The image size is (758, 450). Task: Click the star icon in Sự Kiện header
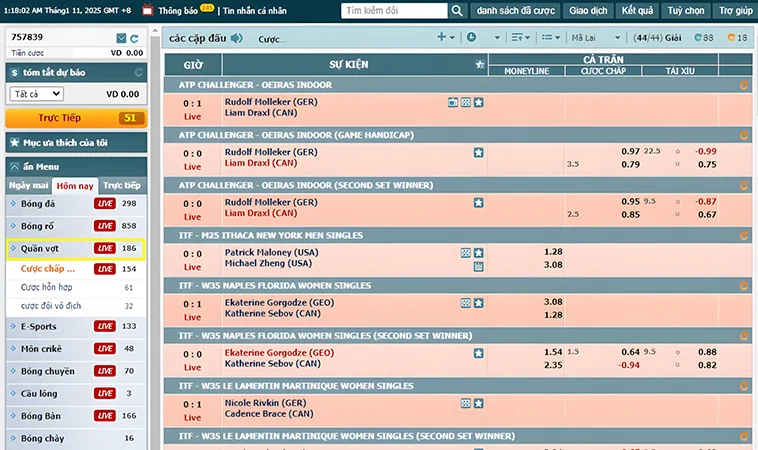480,64
